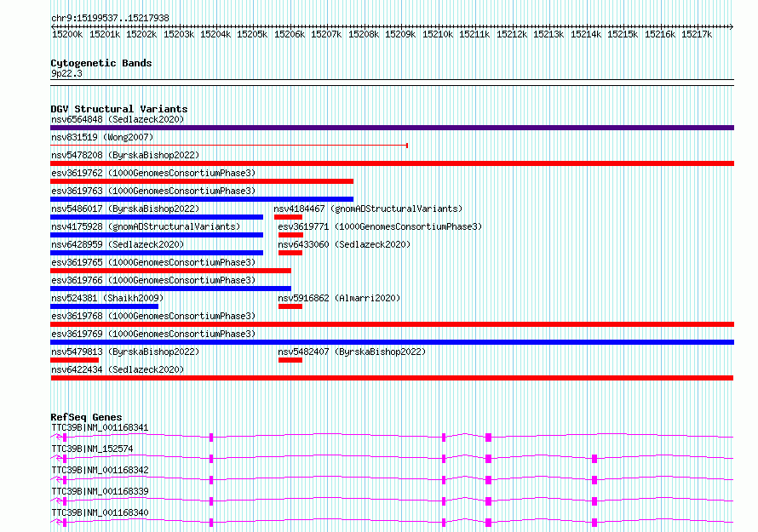This screenshot has width=758, height=532.
Task: Click nsv4175928 (gnomADStructuralVariants) label
Action: [146, 226]
